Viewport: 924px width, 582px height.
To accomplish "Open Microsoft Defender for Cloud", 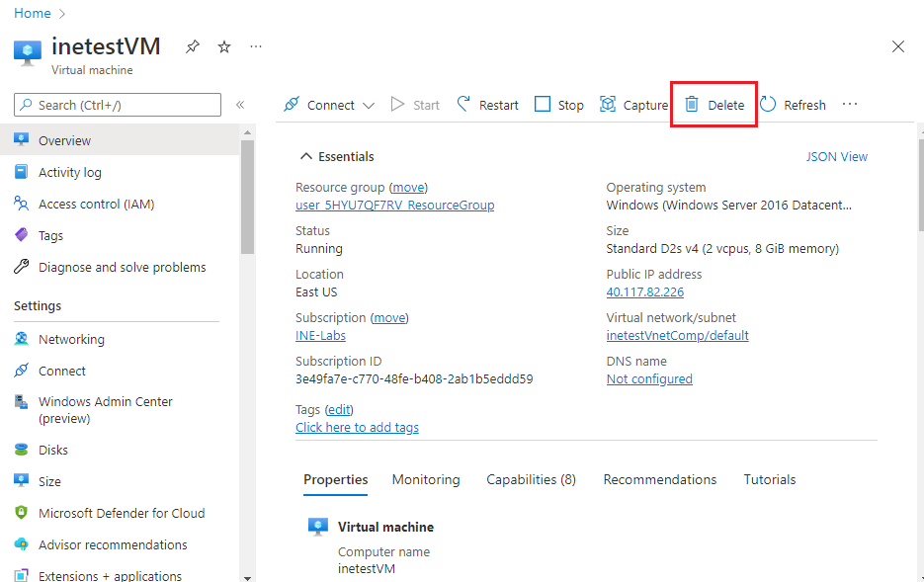I will pyautogui.click(x=121, y=513).
